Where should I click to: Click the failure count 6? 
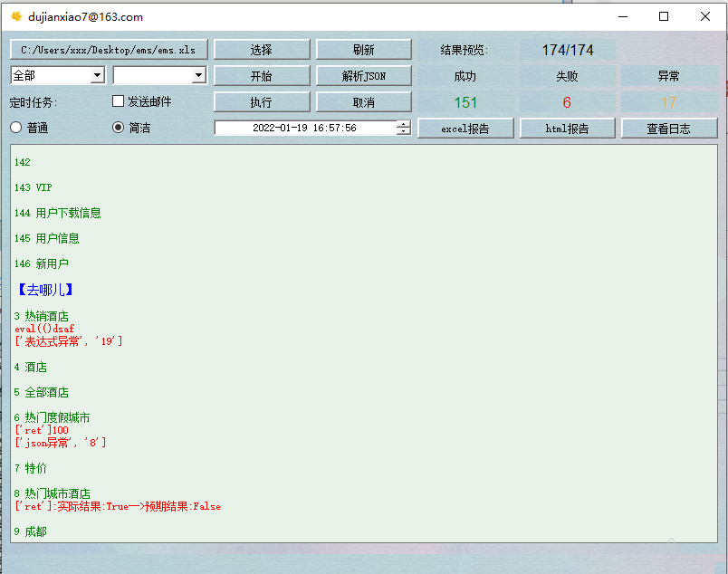coord(567,102)
